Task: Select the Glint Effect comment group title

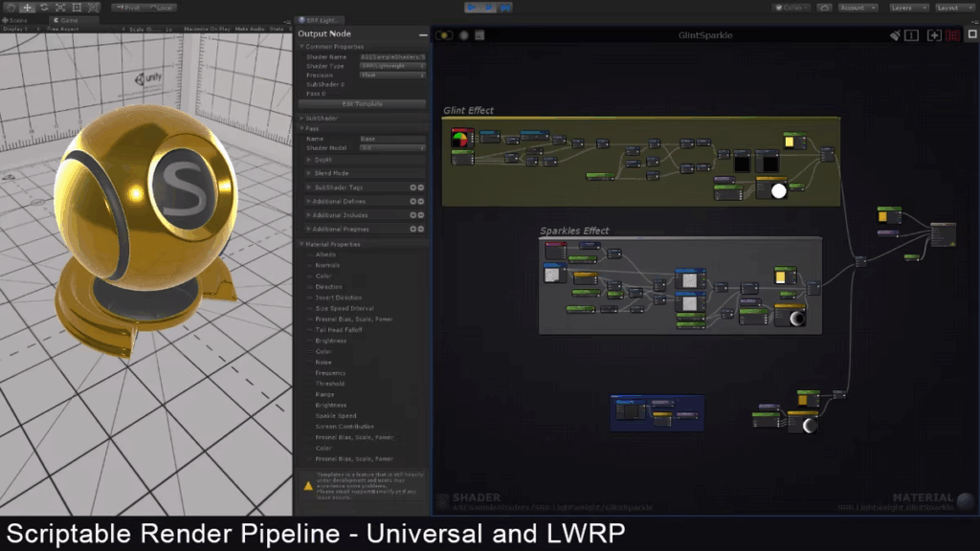Action: coord(468,111)
